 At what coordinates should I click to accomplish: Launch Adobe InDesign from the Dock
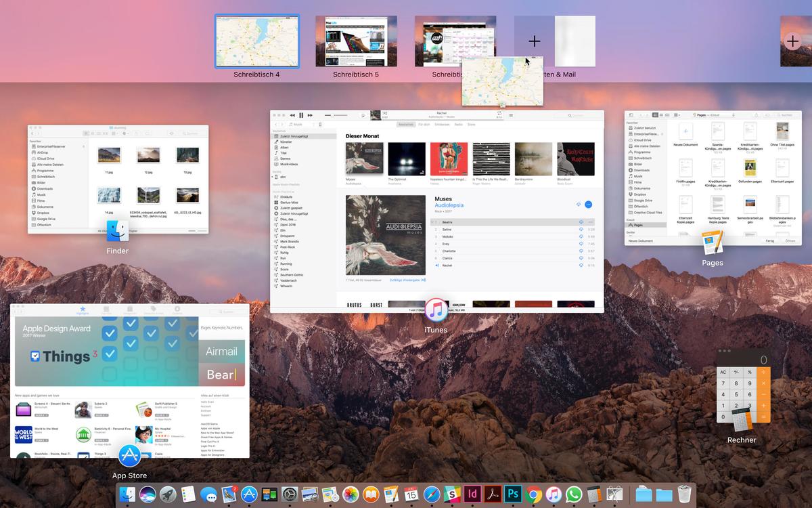(472, 495)
